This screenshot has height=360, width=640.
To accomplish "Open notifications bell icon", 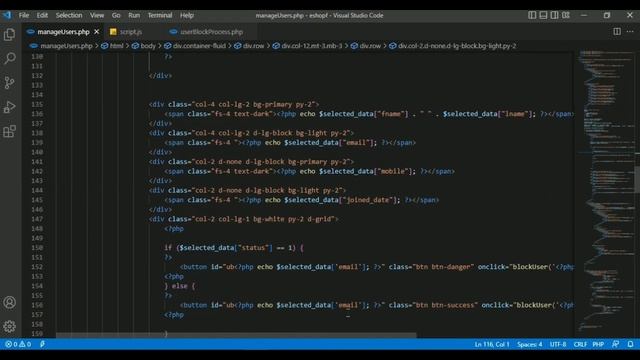I will pyautogui.click(x=631, y=344).
